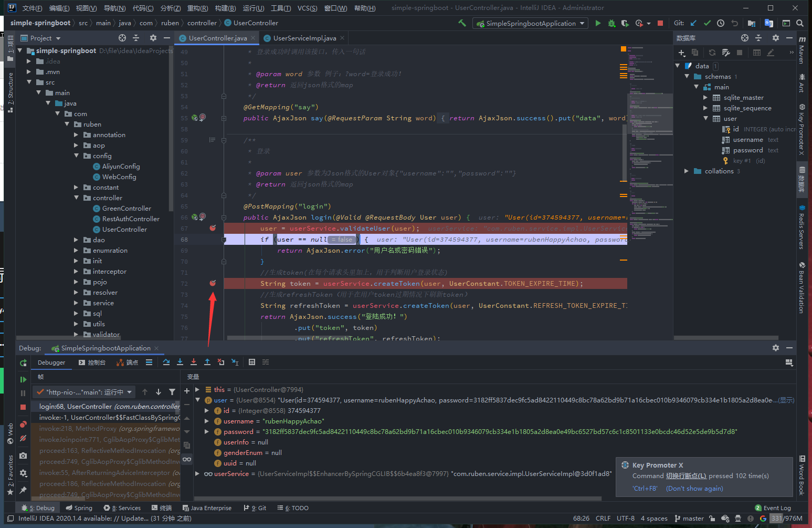
Task: Click the Debug bug icon in toolbar
Action: [x=611, y=23]
